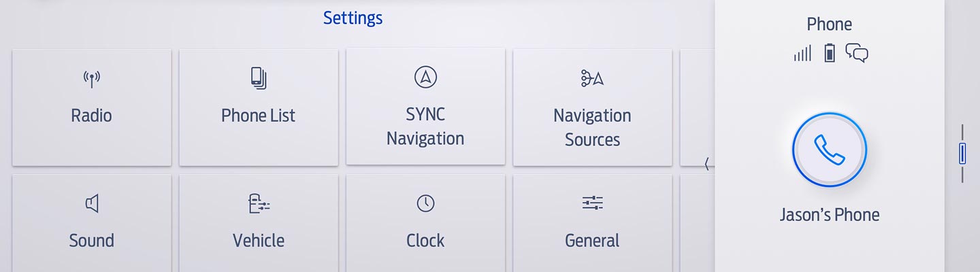The width and height of the screenshot is (980, 272).
Task: Tap the signal strength bars icon
Action: coord(802,53)
